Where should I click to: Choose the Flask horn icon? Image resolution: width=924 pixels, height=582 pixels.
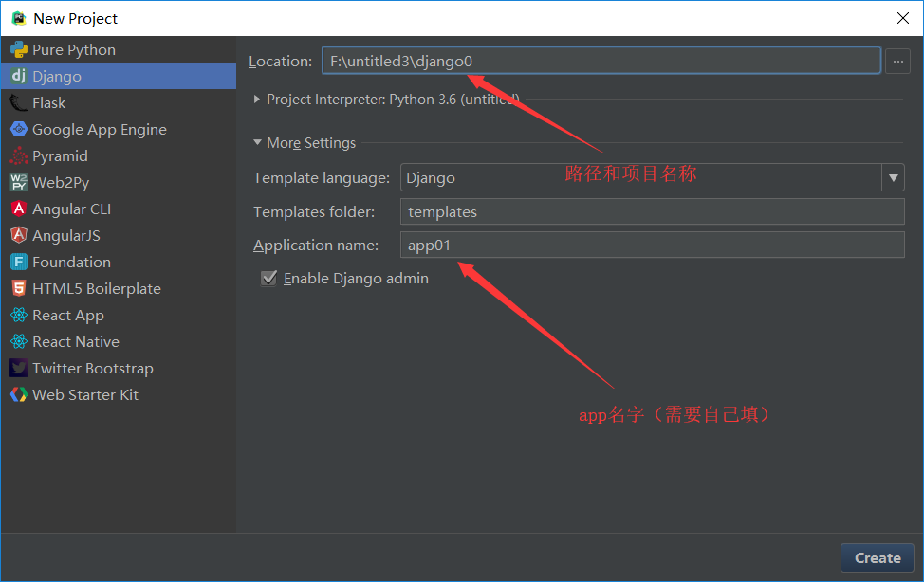click(19, 102)
